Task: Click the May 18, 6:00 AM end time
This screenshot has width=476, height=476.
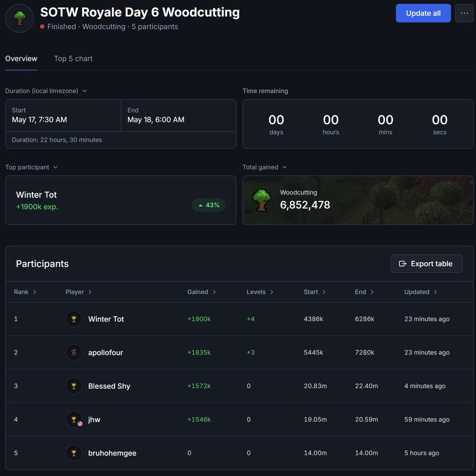Action: [x=156, y=119]
